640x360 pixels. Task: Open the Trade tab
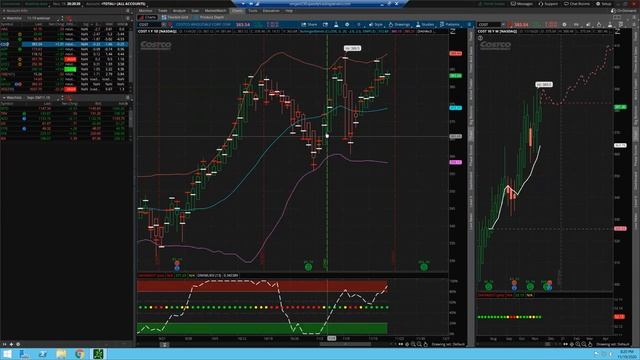click(x=162, y=11)
